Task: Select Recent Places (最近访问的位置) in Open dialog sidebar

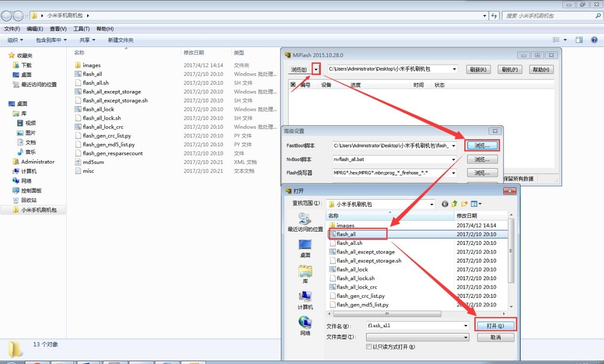Action: [x=305, y=222]
